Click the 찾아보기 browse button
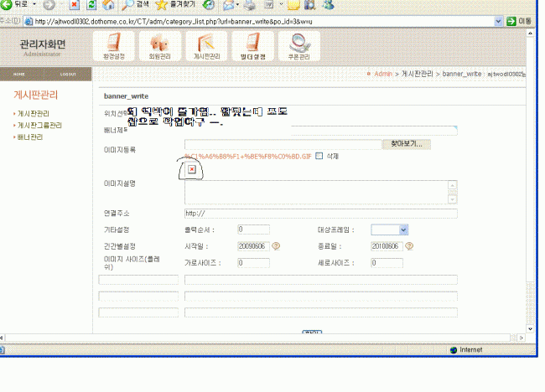Viewport: 545px width, 392px height. [x=406, y=144]
